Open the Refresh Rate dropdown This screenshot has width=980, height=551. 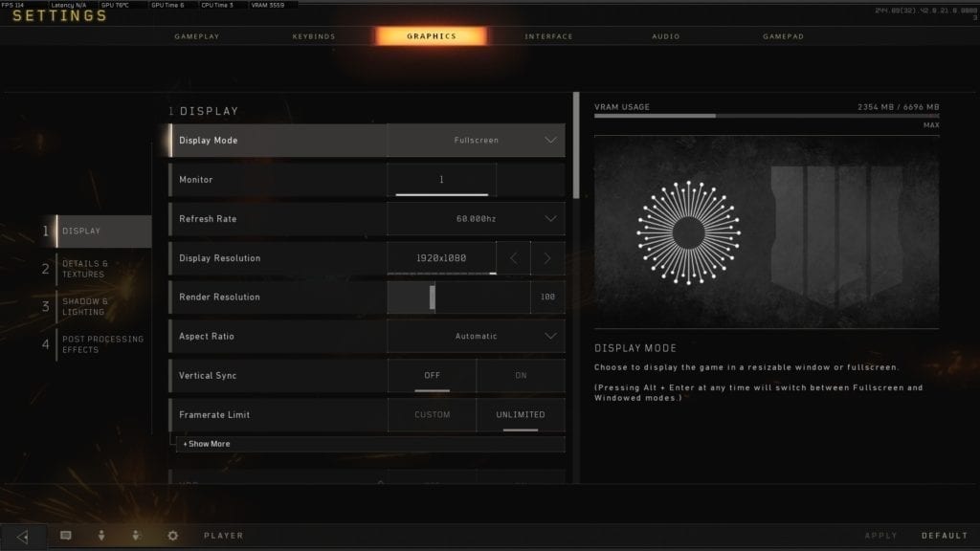[x=477, y=219]
